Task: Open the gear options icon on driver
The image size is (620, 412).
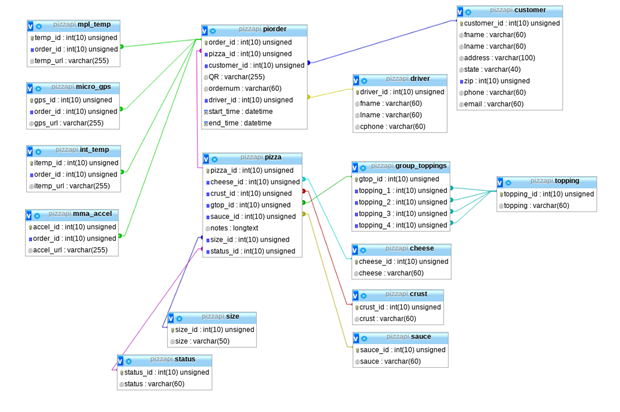Action: coord(364,81)
